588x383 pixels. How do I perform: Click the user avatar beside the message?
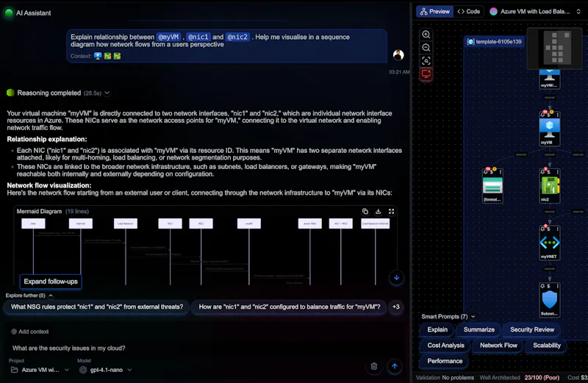pos(398,55)
